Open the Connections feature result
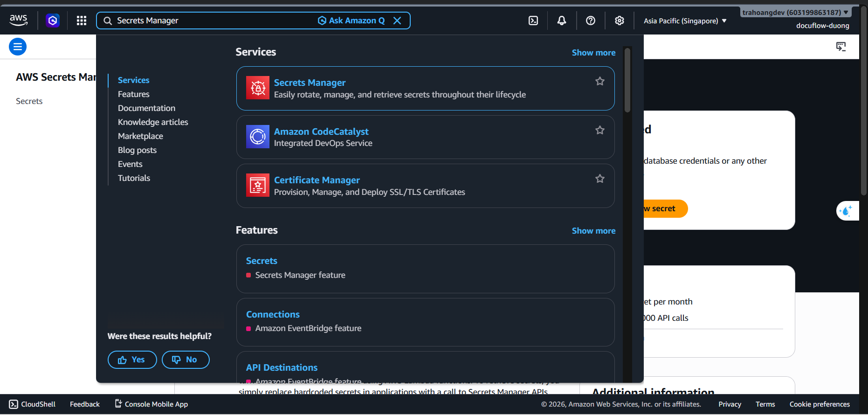Image resolution: width=868 pixels, height=415 pixels. tap(273, 314)
